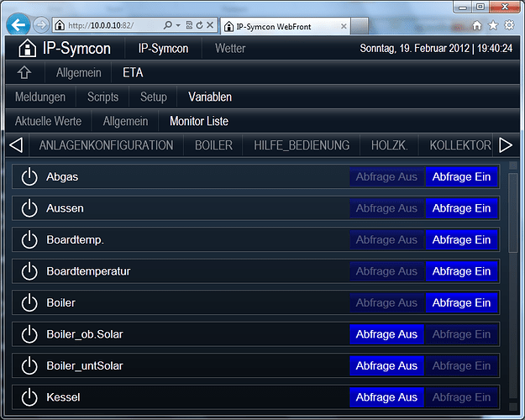Click the compatibility view icon in address bar
The width and height of the screenshot is (525, 420).
189,25
